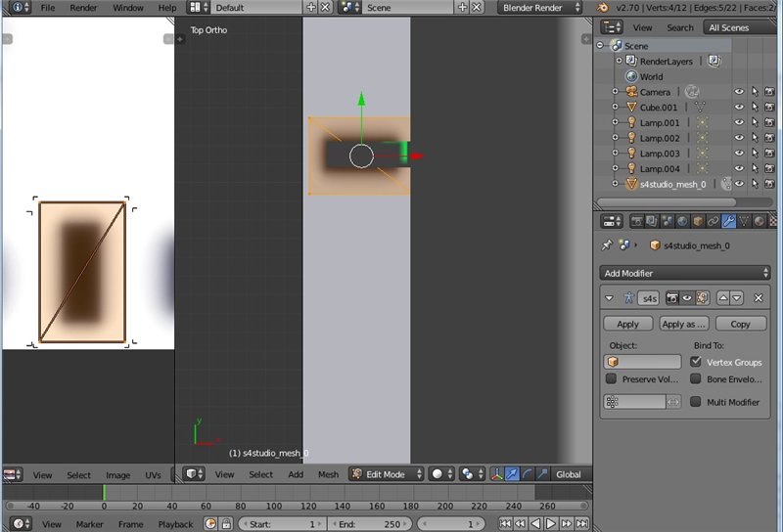Open the modifiers wrench properties tab

729,221
